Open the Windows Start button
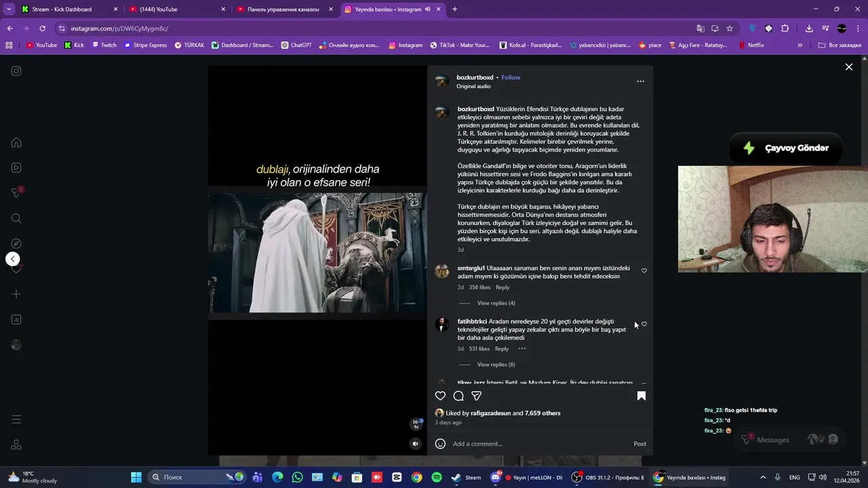 136,477
